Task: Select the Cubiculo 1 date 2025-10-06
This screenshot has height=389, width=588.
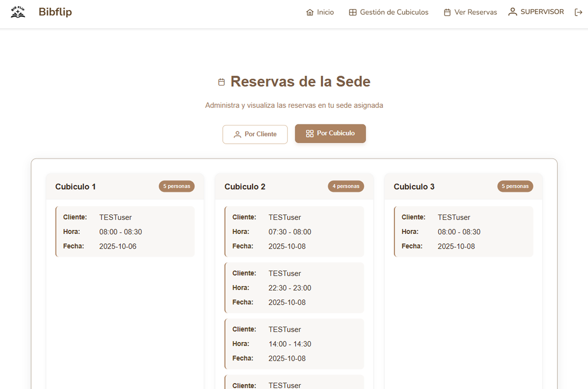Action: pos(118,246)
